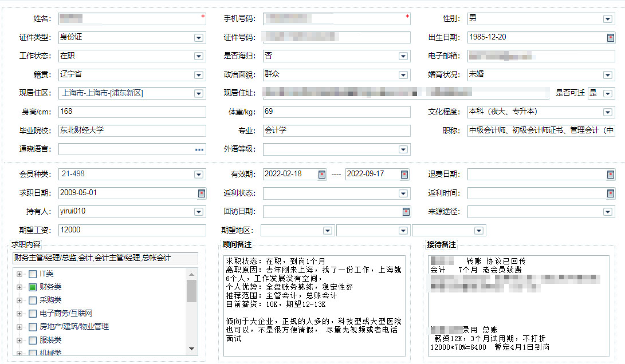The width and height of the screenshot is (625, 364).
Task: Open the 性别 dropdown
Action: point(607,19)
